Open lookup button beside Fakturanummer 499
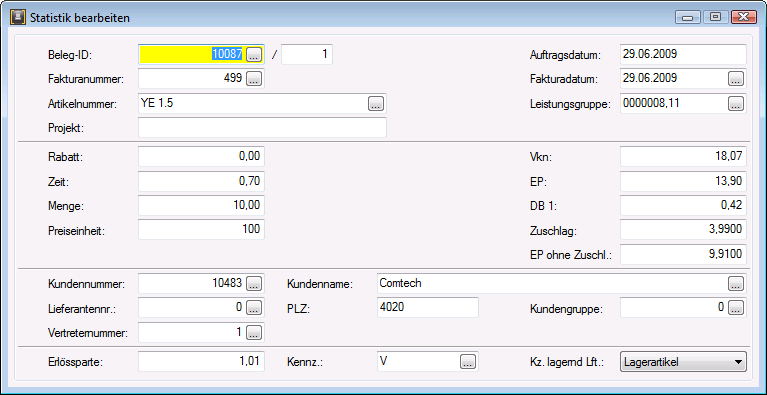The height and width of the screenshot is (395, 767). [253, 78]
